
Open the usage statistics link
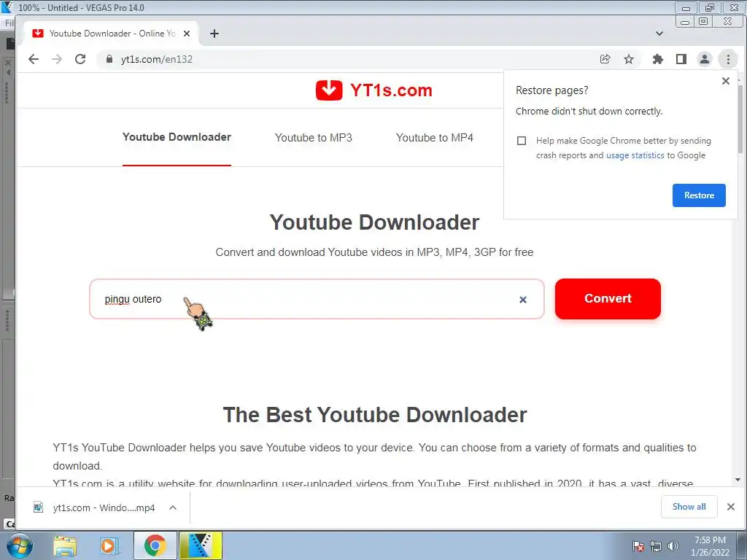click(x=635, y=155)
